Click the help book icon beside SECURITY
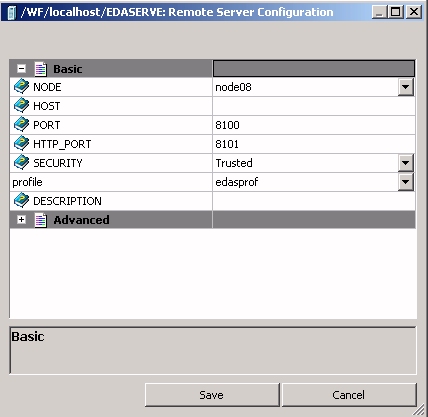 pyautogui.click(x=22, y=162)
